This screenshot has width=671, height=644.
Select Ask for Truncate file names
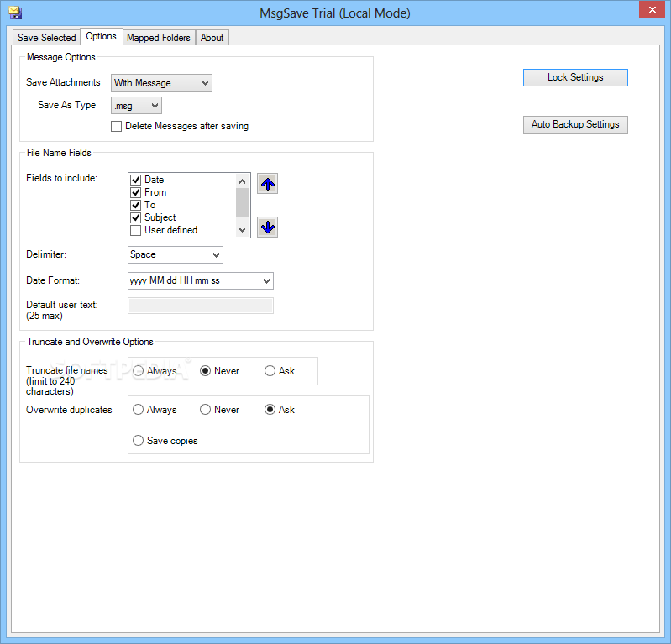(x=270, y=370)
